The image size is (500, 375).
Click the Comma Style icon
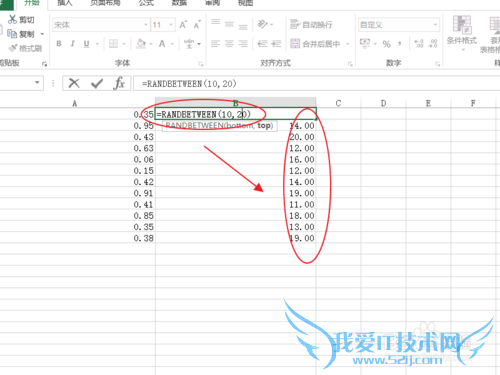(400, 44)
